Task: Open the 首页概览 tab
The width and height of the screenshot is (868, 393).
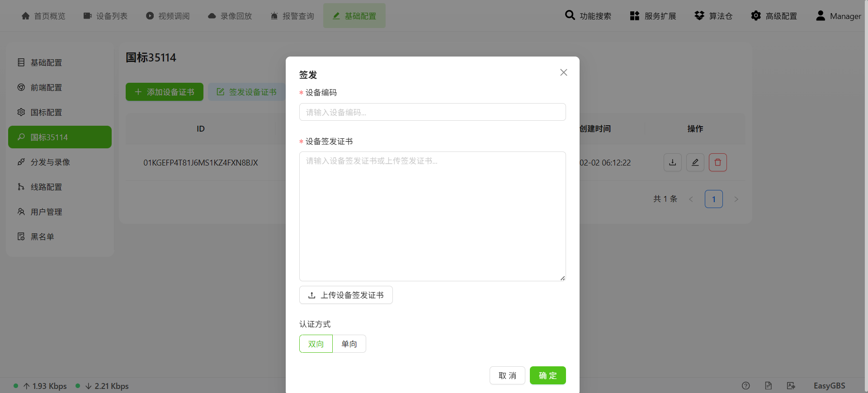Action: pos(43,16)
